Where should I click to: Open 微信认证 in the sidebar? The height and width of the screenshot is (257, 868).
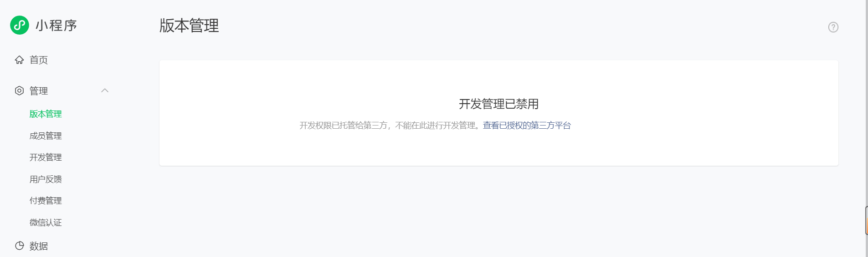[x=46, y=223]
